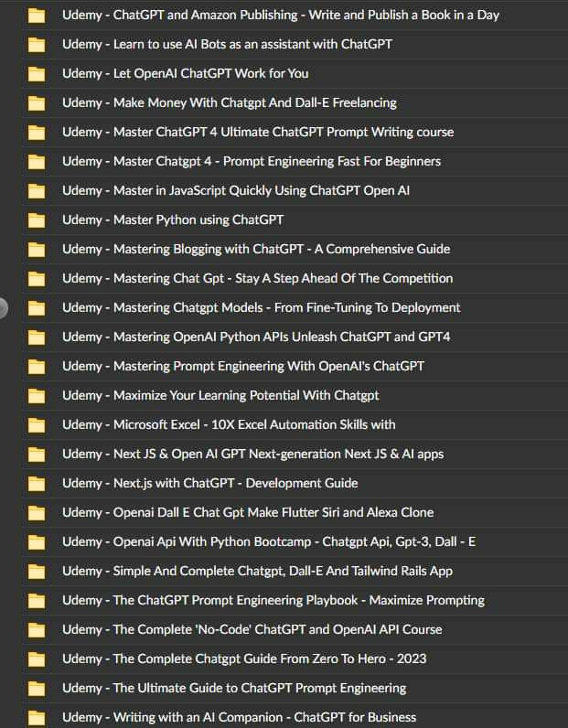Select folder icon for Mastering Chat Gpt Stay A Step Ahead
Screen dimensions: 568x728
click(x=37, y=279)
